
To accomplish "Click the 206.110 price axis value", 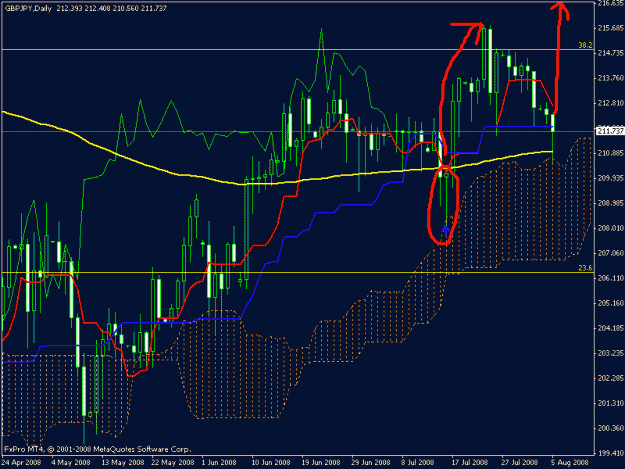I will [x=611, y=278].
